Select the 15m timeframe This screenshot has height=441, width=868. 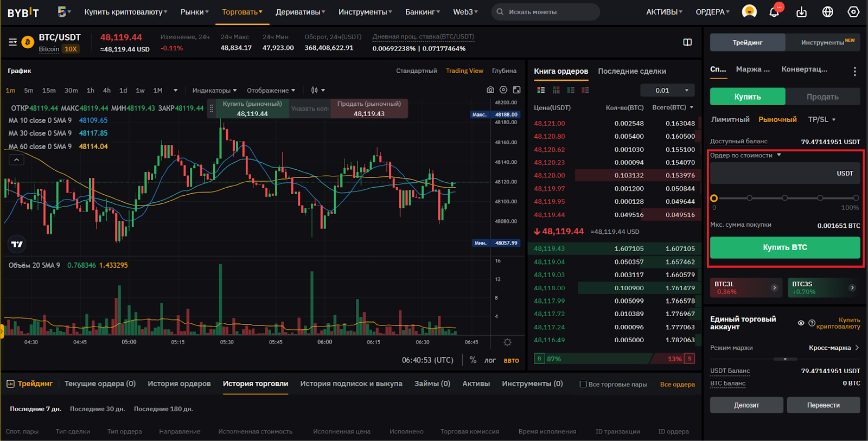(x=49, y=90)
